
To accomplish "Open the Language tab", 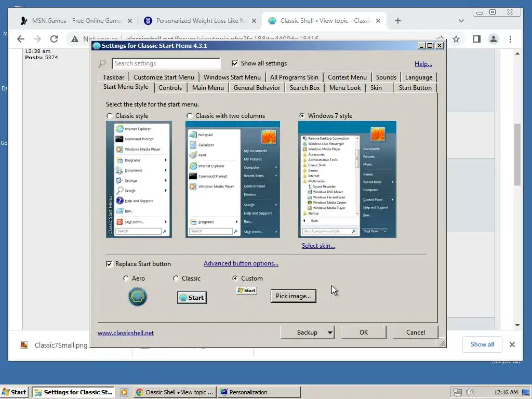I will click(419, 77).
